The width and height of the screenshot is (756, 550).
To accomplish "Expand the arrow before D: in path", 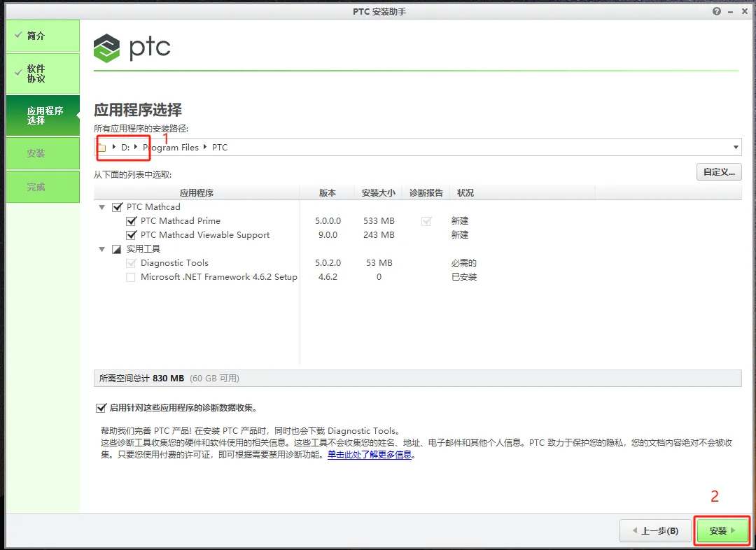I will click(x=114, y=147).
